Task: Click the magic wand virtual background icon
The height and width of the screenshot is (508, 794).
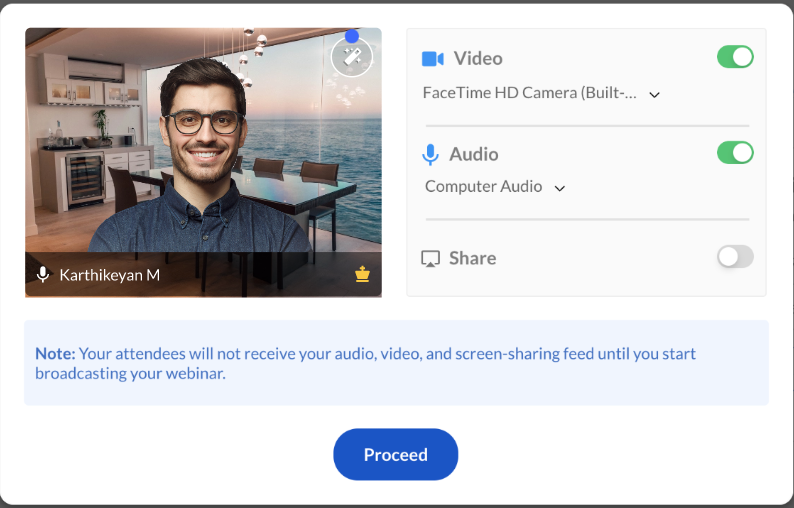Action: (x=352, y=57)
